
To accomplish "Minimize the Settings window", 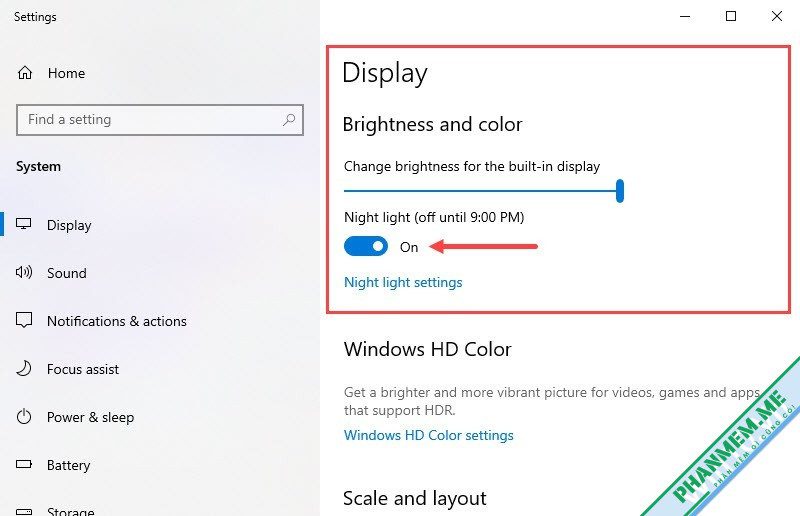I will pyautogui.click(x=685, y=16).
